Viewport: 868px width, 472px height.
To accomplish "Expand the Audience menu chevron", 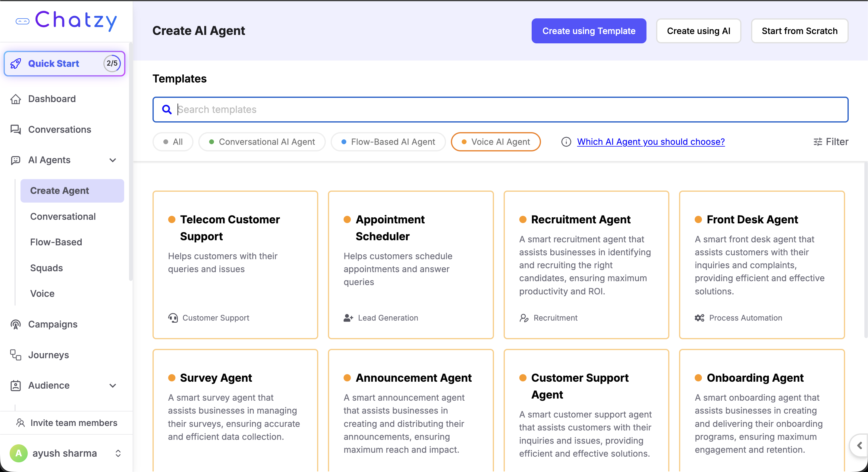I will pos(113,386).
